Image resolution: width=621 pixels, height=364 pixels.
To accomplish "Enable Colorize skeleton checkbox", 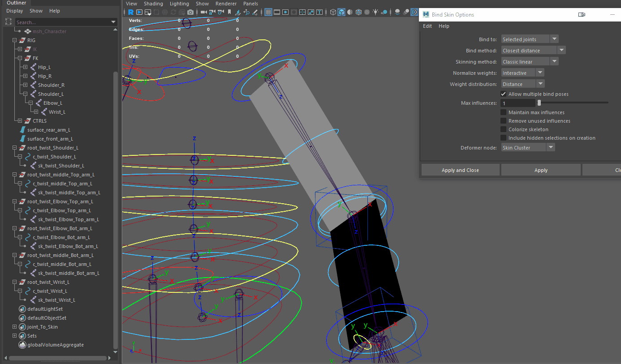I will pyautogui.click(x=503, y=129).
